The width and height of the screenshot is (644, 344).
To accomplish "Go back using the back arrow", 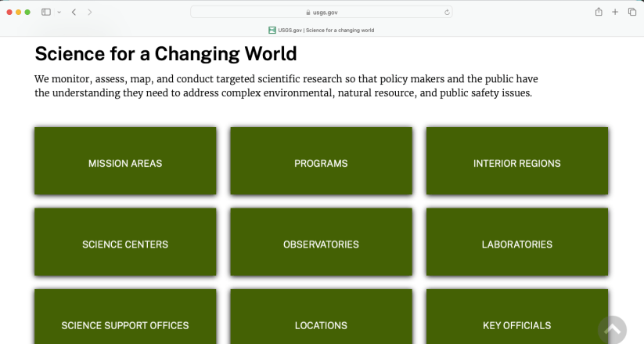I will pos(74,13).
